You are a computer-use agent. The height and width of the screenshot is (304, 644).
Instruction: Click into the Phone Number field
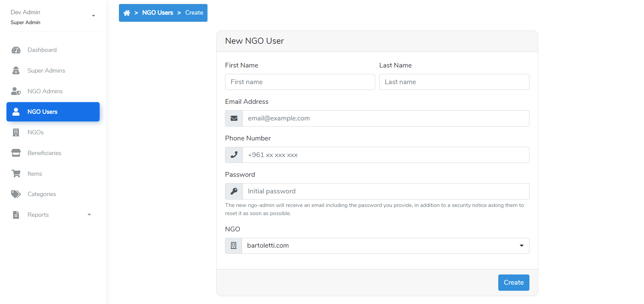386,155
